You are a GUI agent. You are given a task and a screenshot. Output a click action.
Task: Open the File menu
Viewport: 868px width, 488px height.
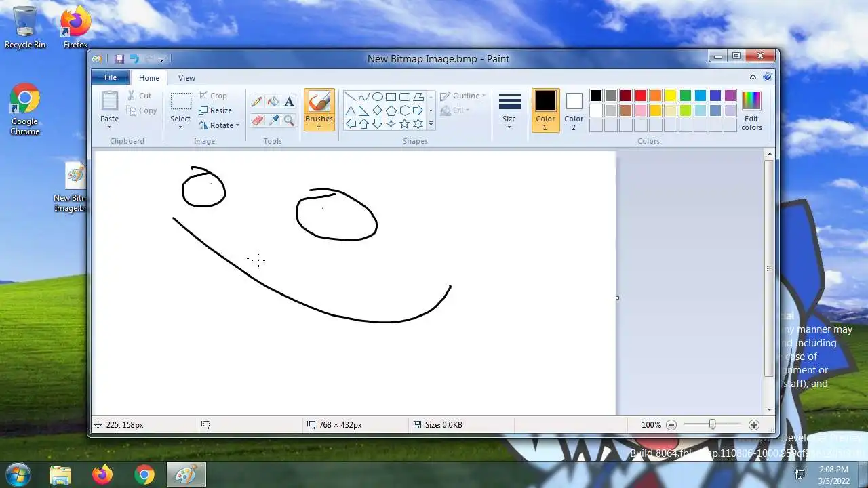tap(110, 78)
